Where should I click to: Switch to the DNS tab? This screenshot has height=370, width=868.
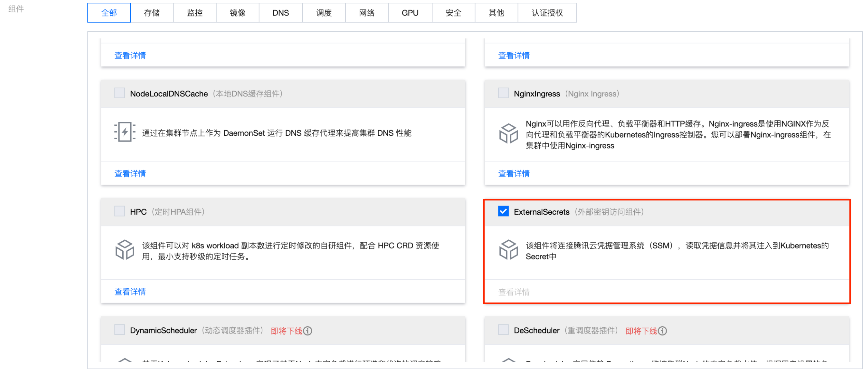(280, 13)
